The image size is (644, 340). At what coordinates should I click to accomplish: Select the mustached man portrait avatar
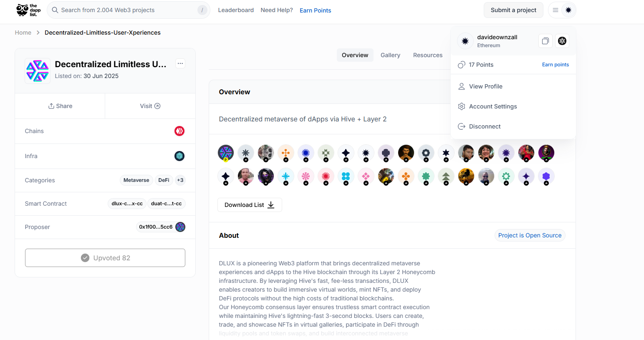pyautogui.click(x=406, y=153)
